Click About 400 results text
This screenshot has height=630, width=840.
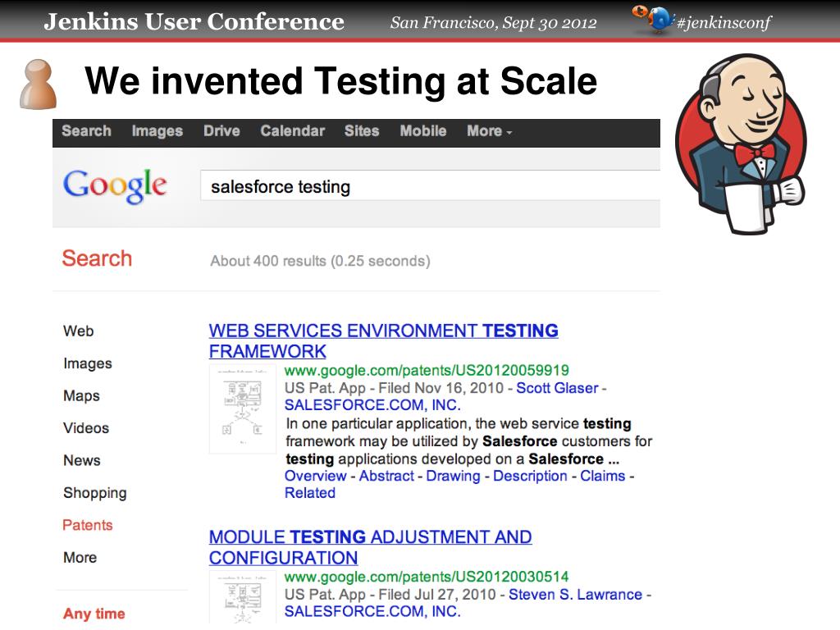(320, 261)
